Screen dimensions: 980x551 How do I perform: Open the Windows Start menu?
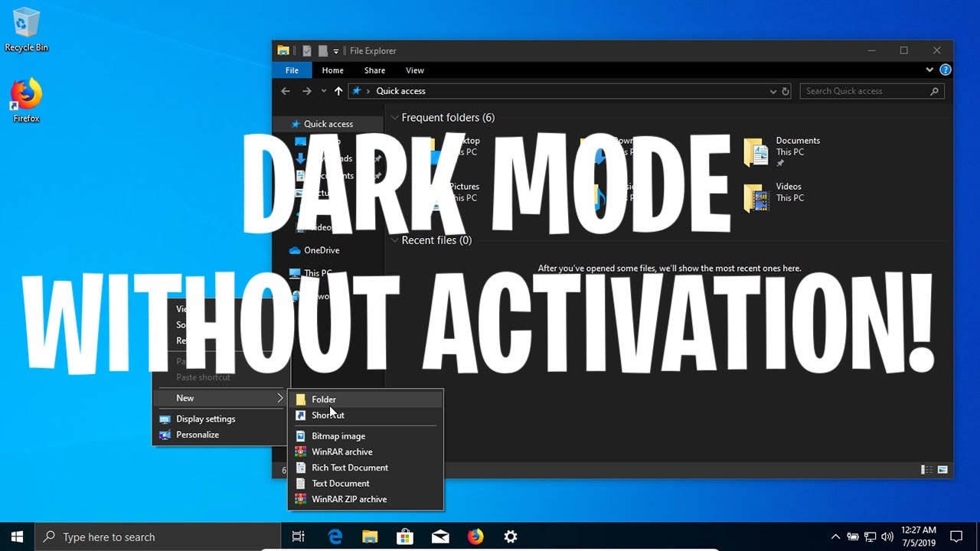[x=17, y=536]
